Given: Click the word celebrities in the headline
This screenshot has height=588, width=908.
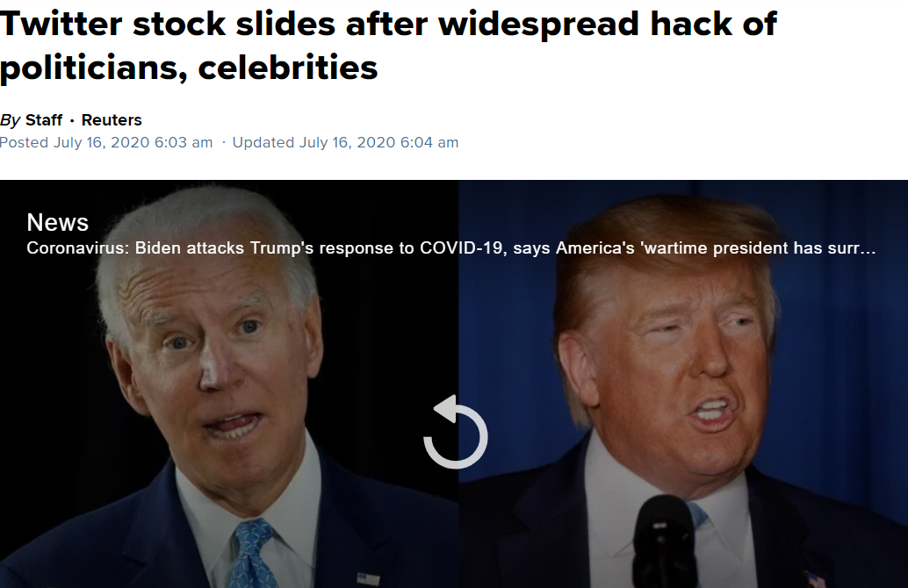Looking at the screenshot, I should 288,67.
